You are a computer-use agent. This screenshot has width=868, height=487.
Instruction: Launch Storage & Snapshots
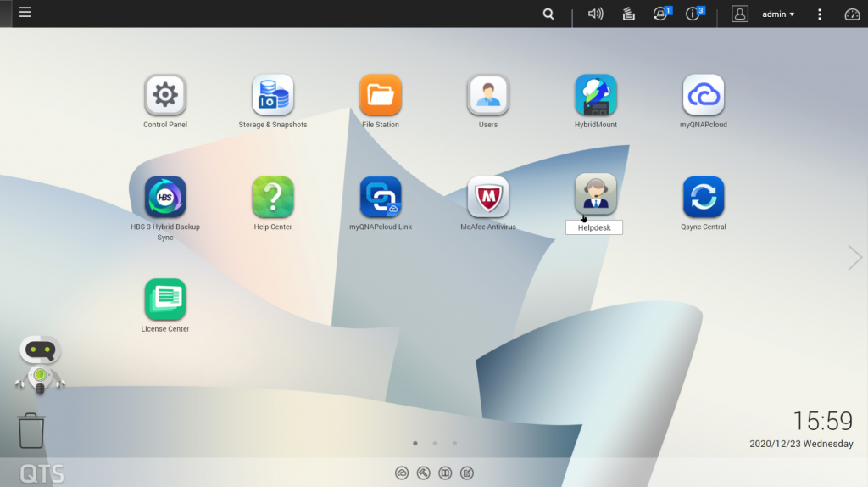click(272, 95)
